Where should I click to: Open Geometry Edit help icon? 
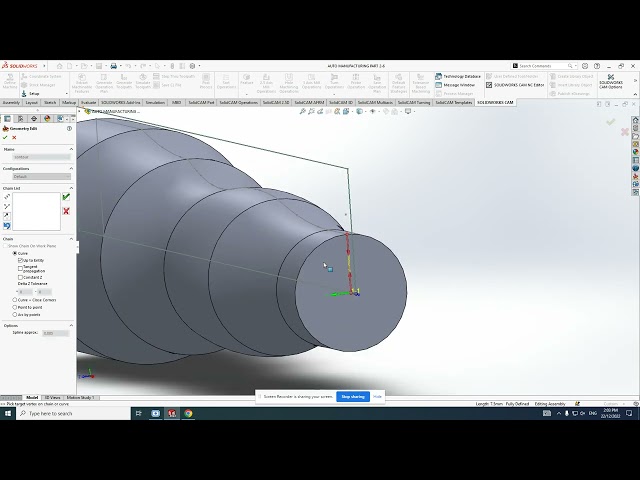69,128
